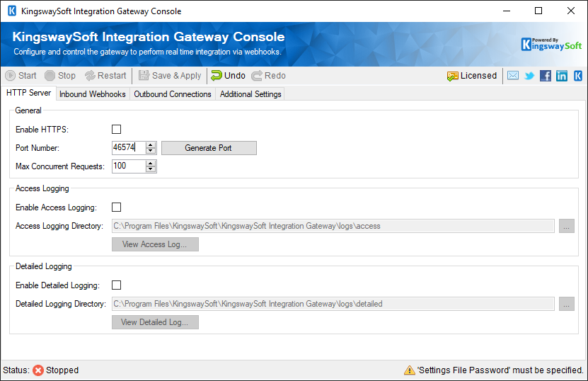This screenshot has width=588, height=381.
Task: Click the Stop gateway toolbar icon
Action: click(x=50, y=76)
